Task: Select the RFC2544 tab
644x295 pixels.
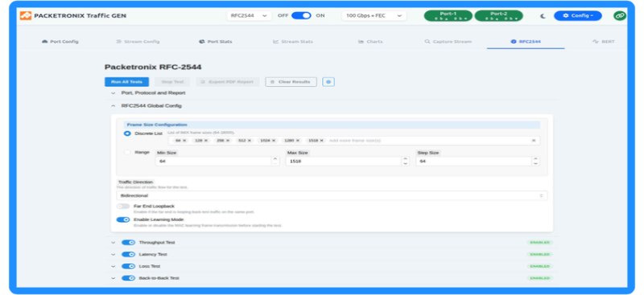Action: 526,42
